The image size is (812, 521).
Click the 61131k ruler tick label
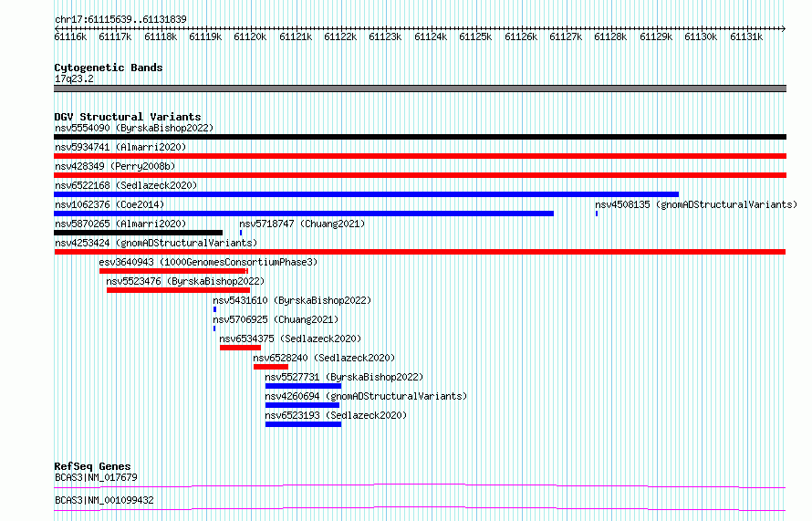(x=746, y=37)
